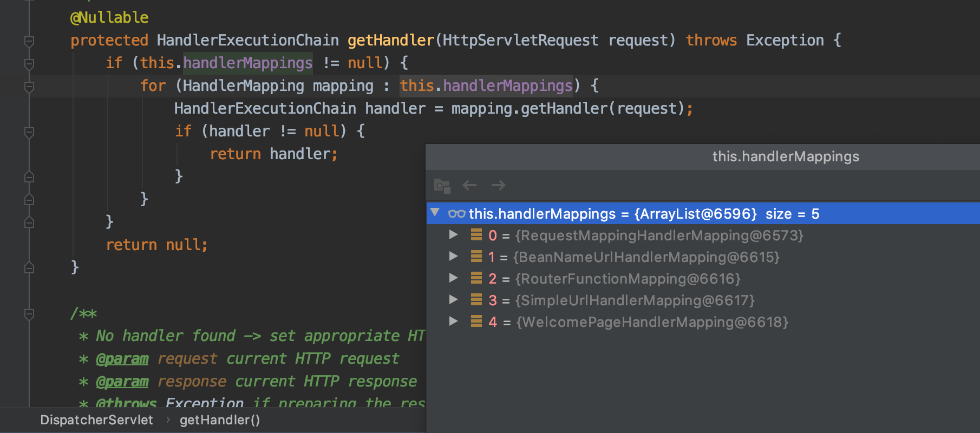This screenshot has width=980, height=433.
Task: Click the list icon of element 1 BeanNameUrlHandlerMapping
Action: coord(476,257)
